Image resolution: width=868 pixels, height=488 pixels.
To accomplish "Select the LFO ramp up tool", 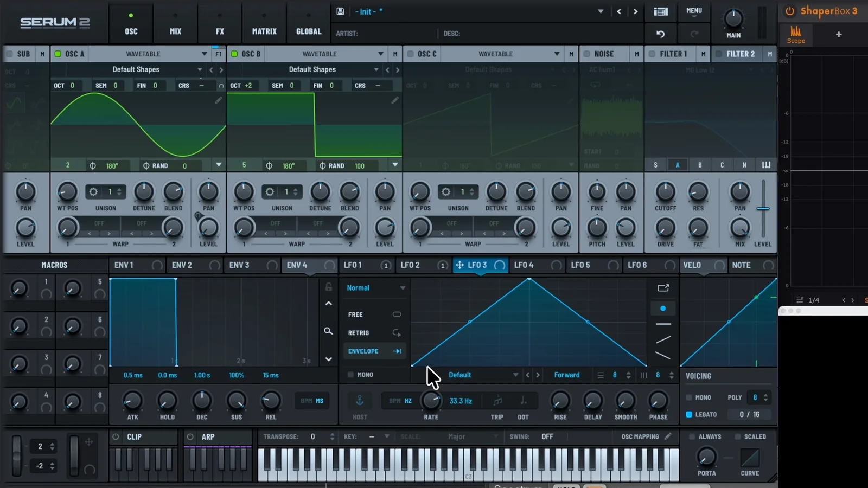I will (663, 340).
